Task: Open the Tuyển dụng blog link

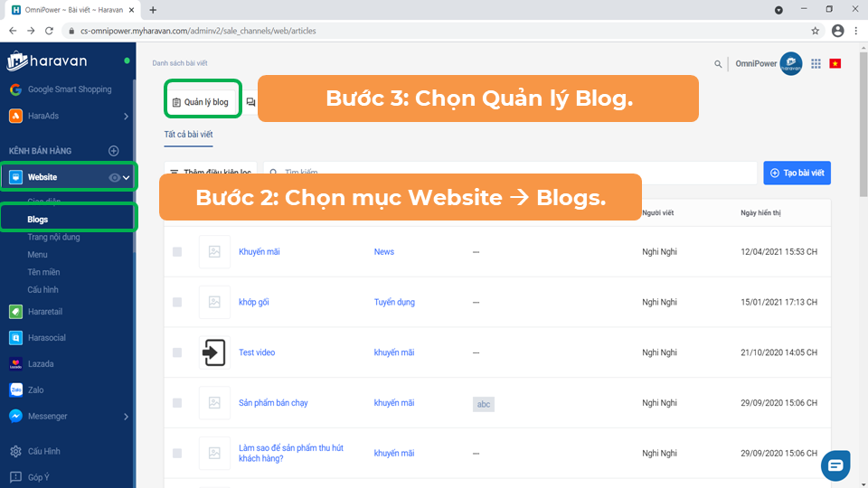Action: 394,302
